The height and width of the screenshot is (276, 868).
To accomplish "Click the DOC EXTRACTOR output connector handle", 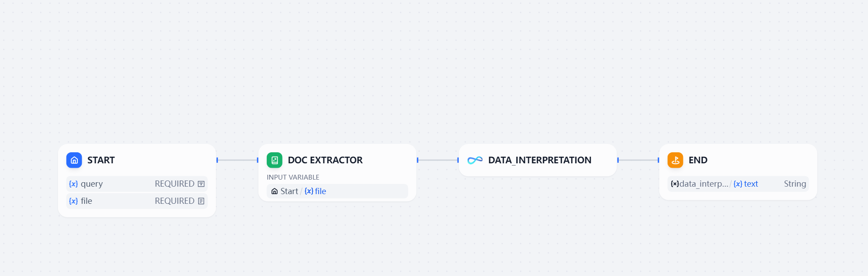I will click(x=418, y=160).
